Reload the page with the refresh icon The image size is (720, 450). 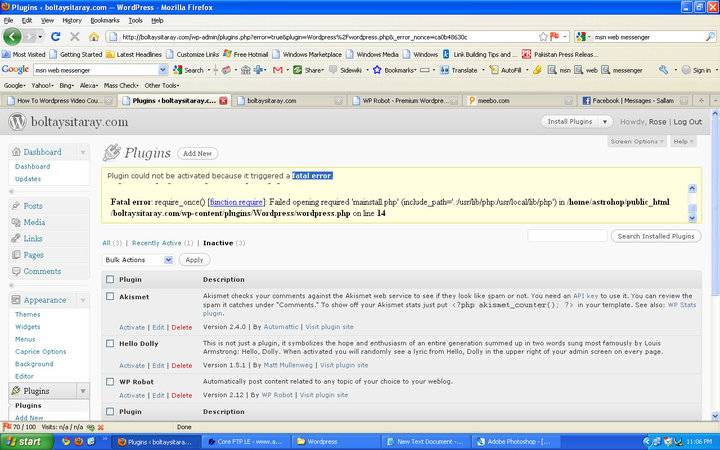55,37
